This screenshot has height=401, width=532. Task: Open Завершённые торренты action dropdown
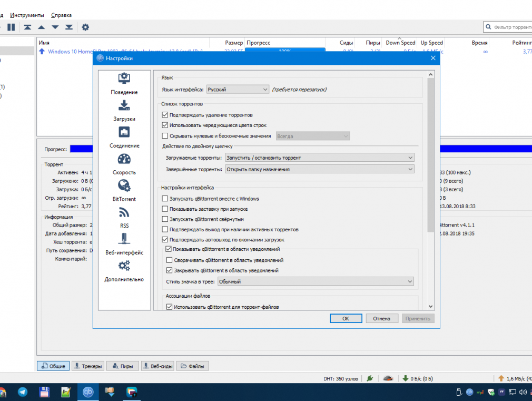[x=320, y=169]
